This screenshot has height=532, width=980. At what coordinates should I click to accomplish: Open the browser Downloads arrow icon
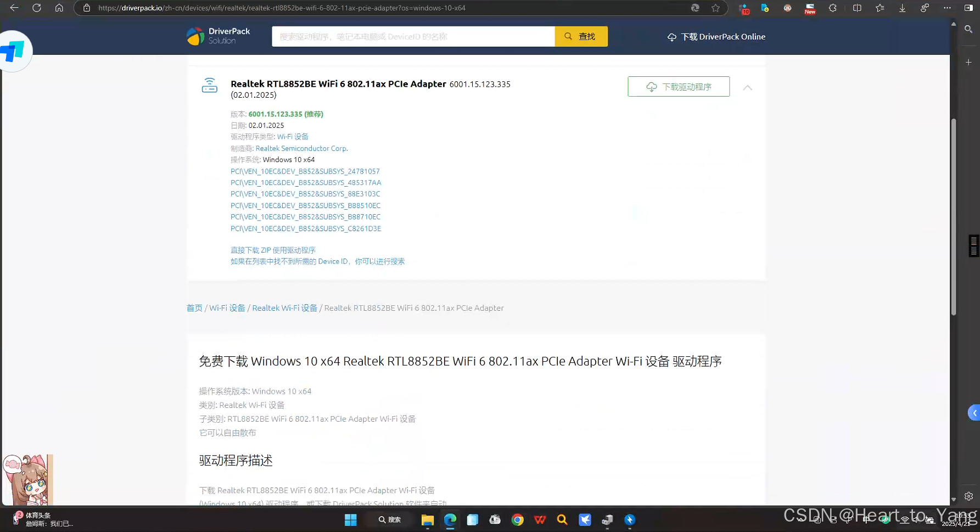[x=902, y=8]
